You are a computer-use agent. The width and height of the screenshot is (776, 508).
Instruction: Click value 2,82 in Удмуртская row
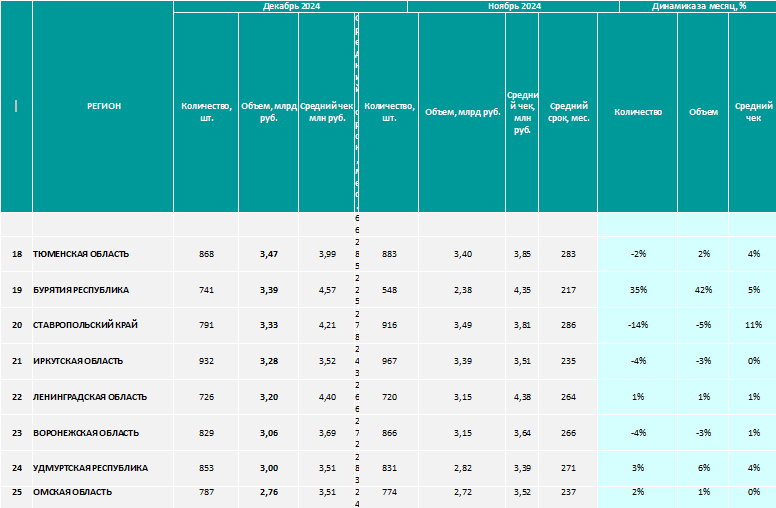463,468
